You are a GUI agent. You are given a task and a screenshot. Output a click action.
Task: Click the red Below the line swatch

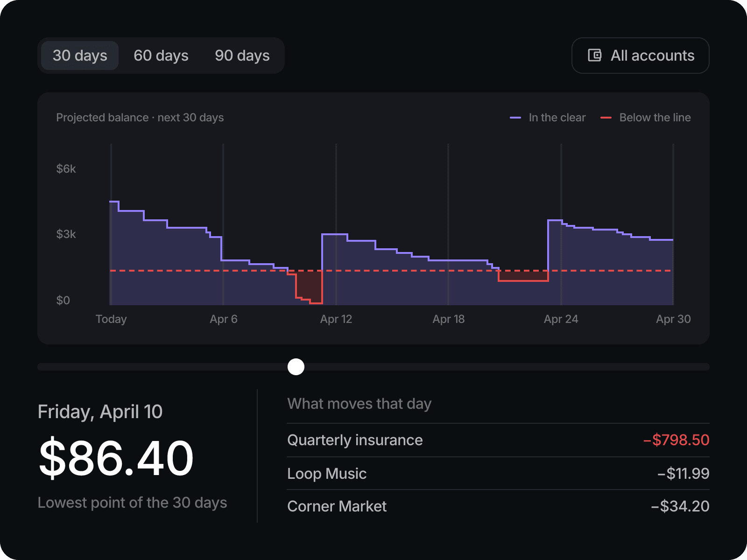(x=606, y=118)
